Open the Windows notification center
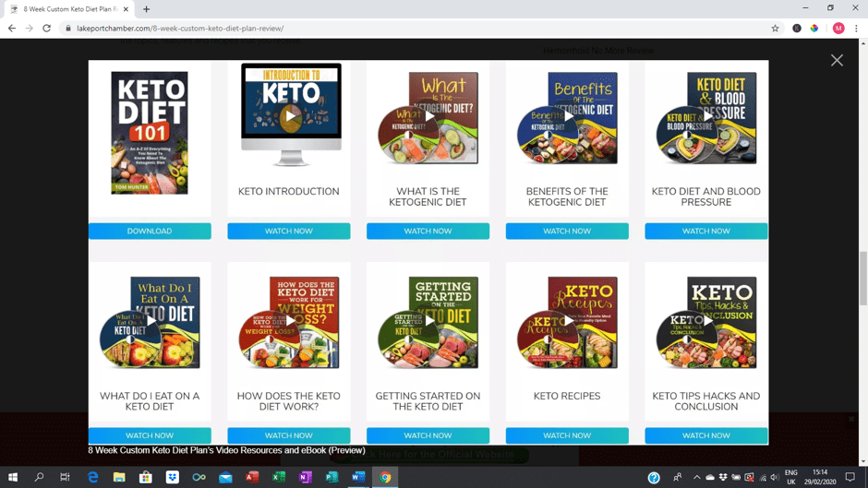The image size is (868, 488). [x=850, y=478]
